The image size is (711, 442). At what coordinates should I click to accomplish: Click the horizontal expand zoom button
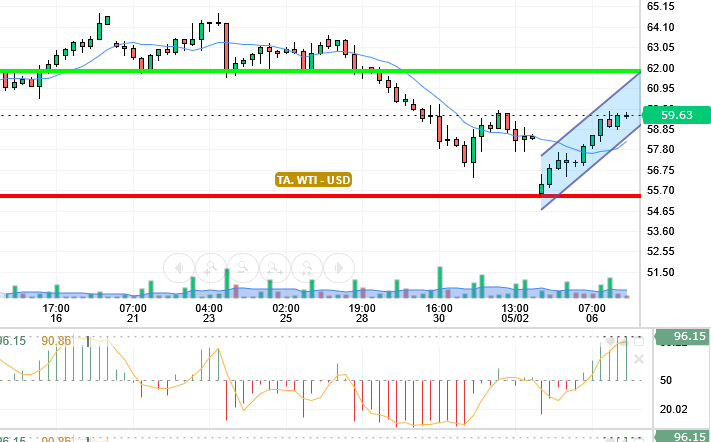(275, 268)
